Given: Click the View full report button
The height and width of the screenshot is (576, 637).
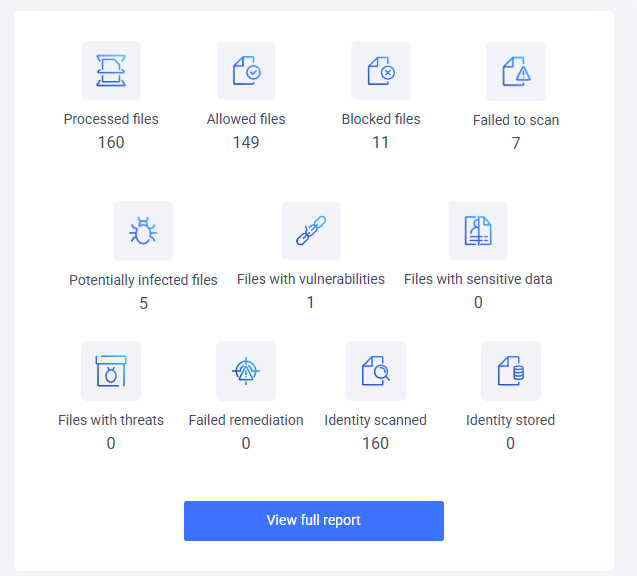Looking at the screenshot, I should [314, 521].
